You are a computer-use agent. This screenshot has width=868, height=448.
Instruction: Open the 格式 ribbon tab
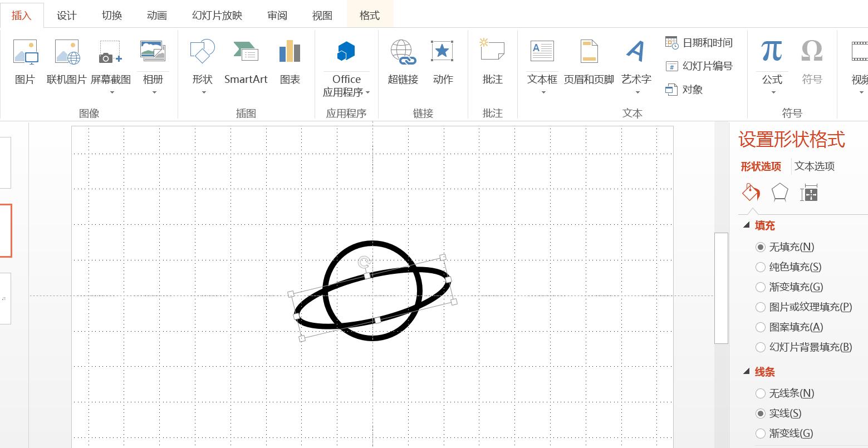tap(369, 15)
